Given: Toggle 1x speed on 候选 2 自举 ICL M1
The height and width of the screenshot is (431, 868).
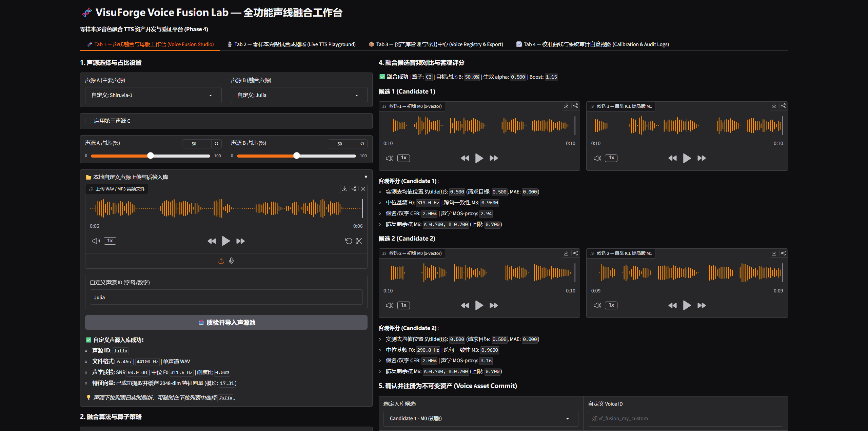Looking at the screenshot, I should [x=611, y=305].
